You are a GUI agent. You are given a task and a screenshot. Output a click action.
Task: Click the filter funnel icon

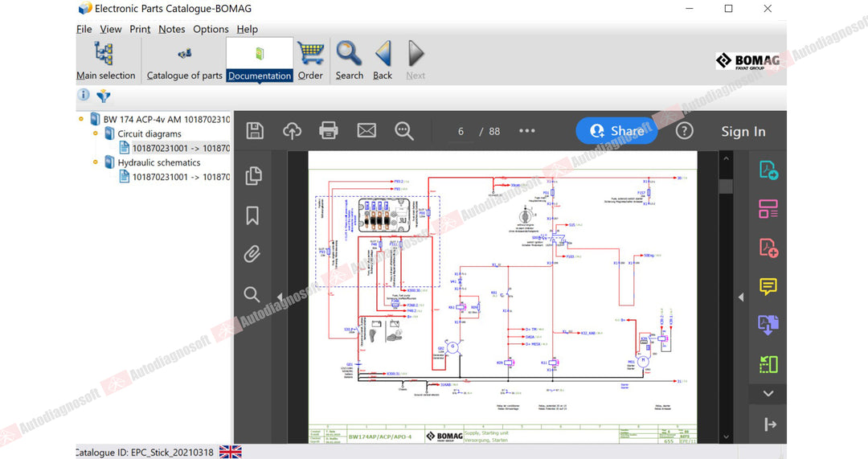pos(104,96)
